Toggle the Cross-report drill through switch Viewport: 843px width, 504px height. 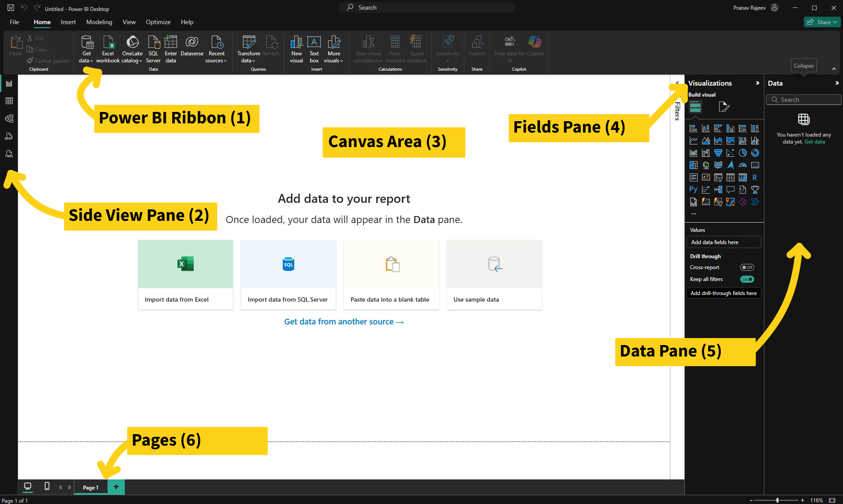[747, 267]
